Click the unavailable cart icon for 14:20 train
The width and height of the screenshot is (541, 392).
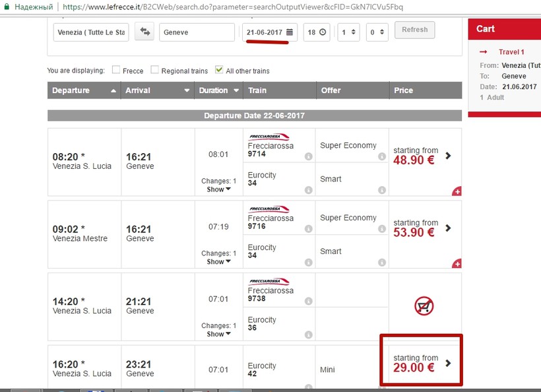tap(424, 306)
